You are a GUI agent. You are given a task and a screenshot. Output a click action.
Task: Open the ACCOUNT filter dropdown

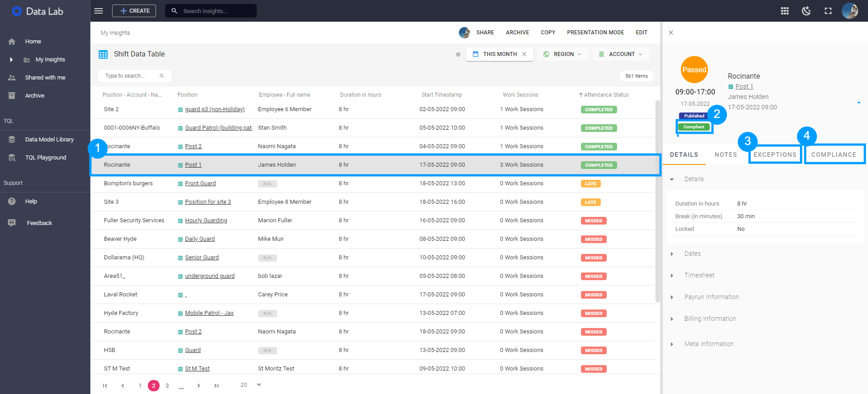(x=621, y=54)
